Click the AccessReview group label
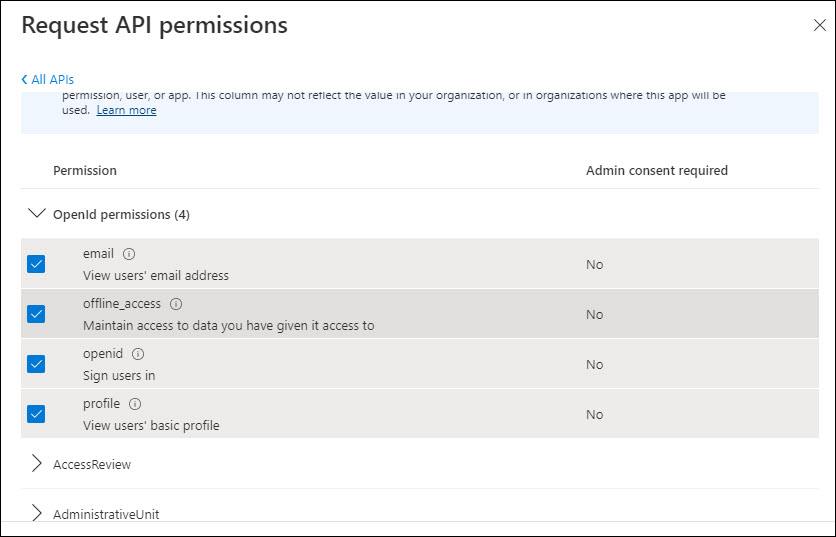836x537 pixels. (x=92, y=464)
